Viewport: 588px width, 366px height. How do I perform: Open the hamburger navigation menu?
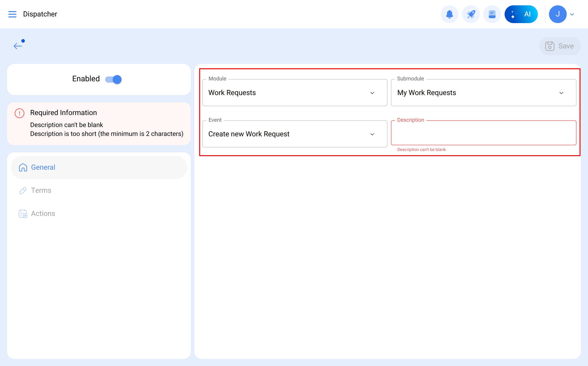(x=12, y=14)
